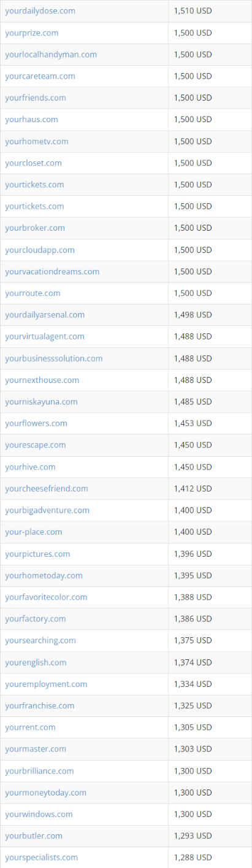The image size is (252, 868).
Task: Open the yourprize.com domain link
Action: click(32, 33)
